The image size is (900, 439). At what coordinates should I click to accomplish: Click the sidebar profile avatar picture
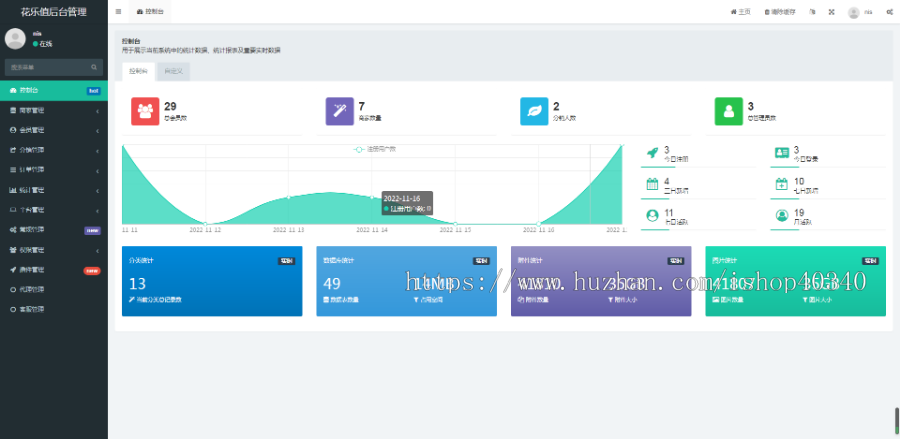[15, 38]
